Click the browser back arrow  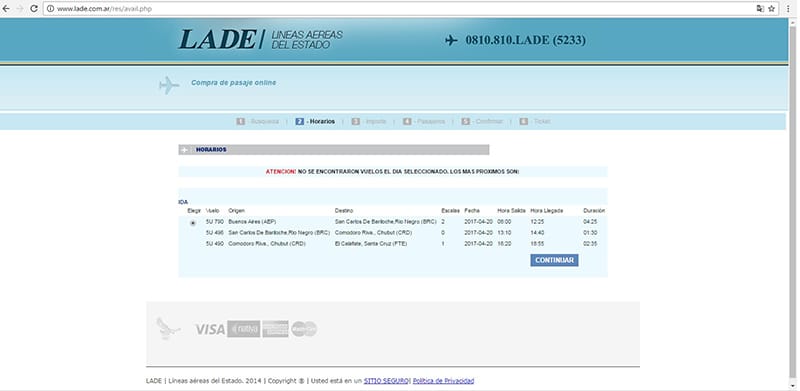6,9
